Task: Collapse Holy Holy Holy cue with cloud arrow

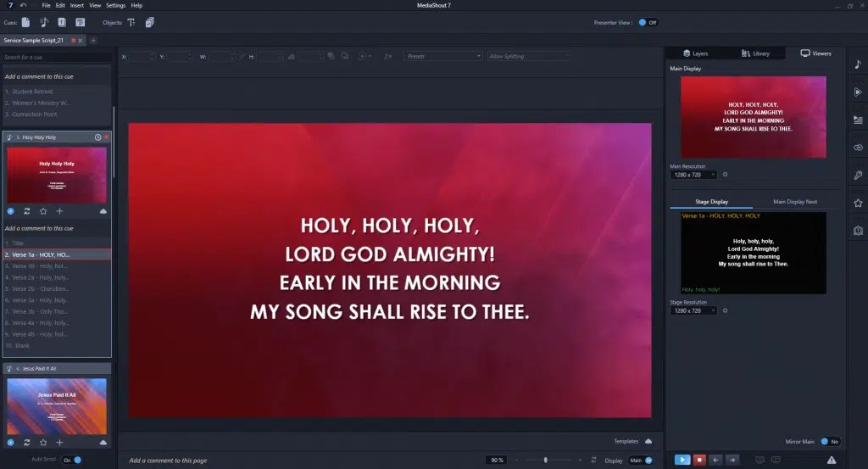Action: pos(103,211)
